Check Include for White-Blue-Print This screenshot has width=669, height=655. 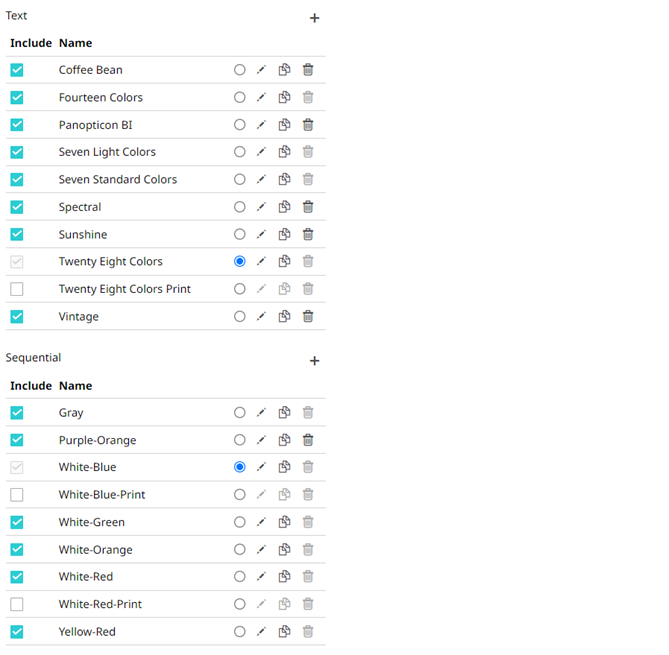[17, 495]
